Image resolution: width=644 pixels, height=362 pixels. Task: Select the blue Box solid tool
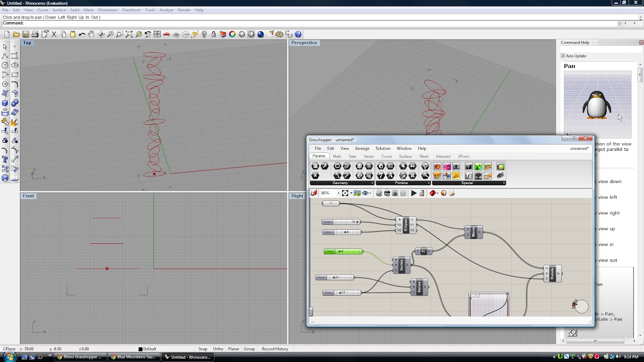click(x=5, y=103)
